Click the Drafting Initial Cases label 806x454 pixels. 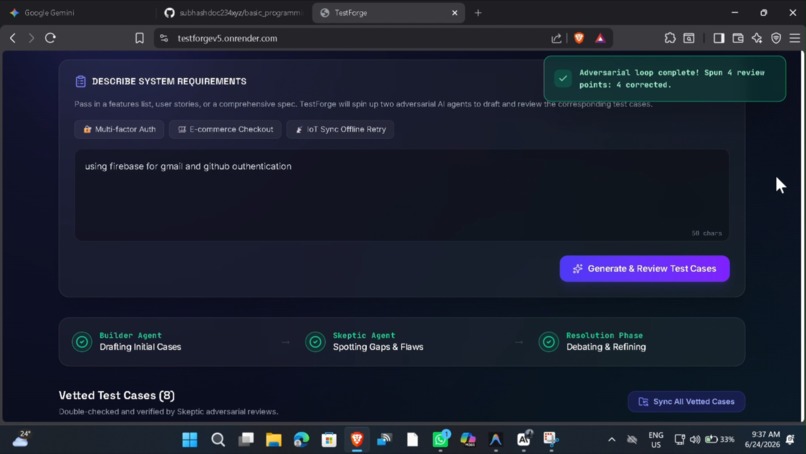point(140,347)
